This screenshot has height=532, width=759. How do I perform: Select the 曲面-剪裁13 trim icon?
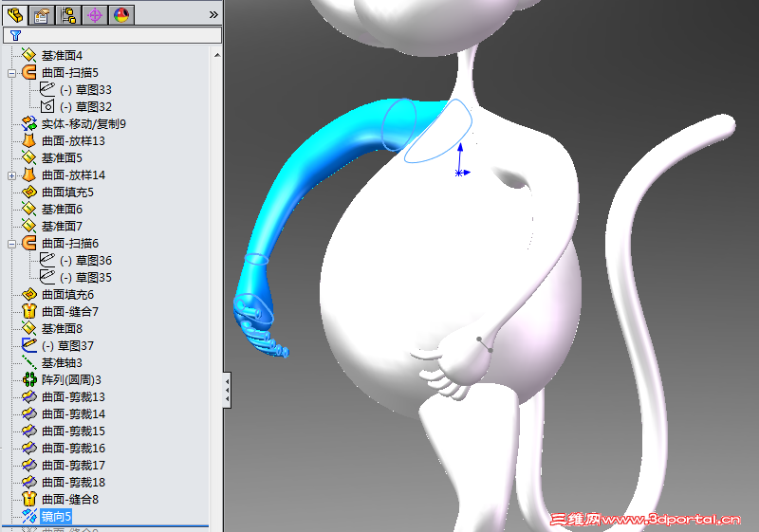(x=29, y=396)
